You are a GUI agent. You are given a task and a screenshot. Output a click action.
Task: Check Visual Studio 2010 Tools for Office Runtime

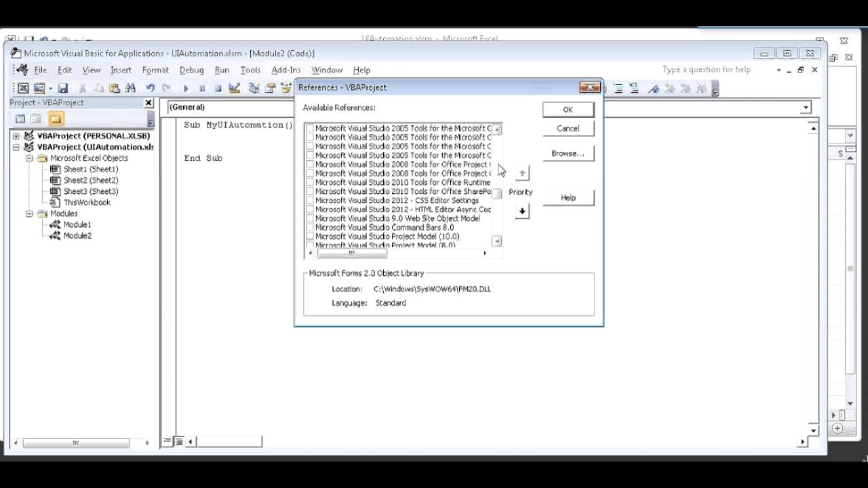(310, 182)
